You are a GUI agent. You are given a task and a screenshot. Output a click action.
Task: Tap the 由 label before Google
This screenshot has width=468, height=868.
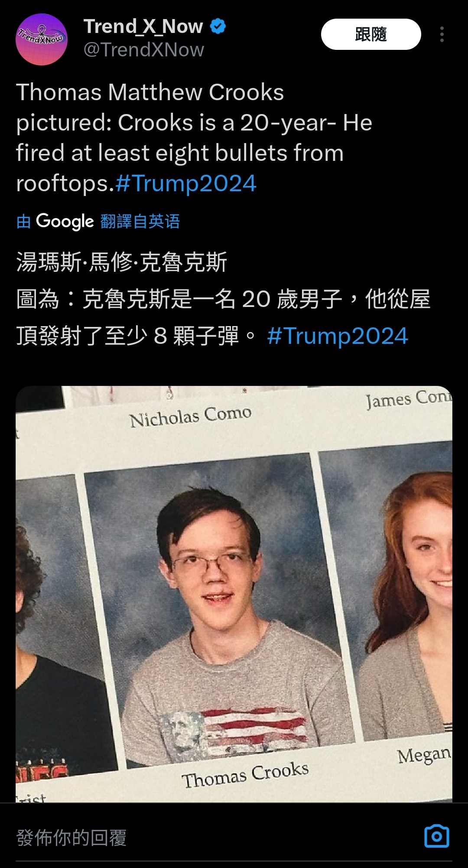click(23, 222)
